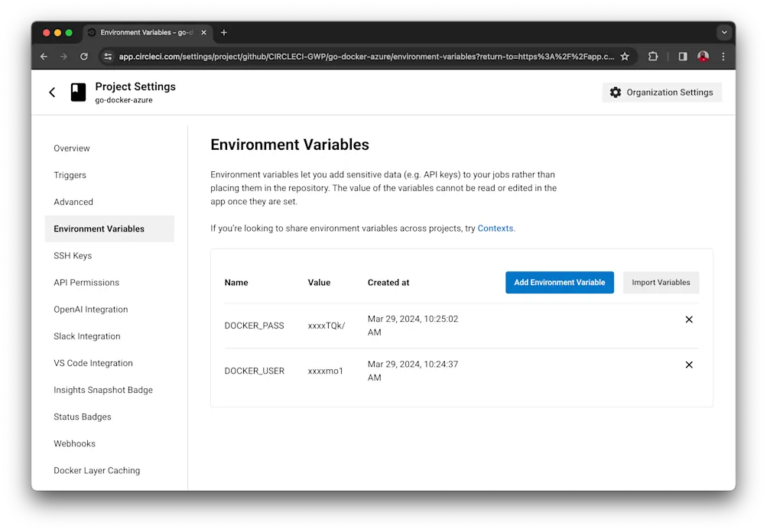The width and height of the screenshot is (767, 532).
Task: Bookmark this page with the star icon
Action: point(625,56)
